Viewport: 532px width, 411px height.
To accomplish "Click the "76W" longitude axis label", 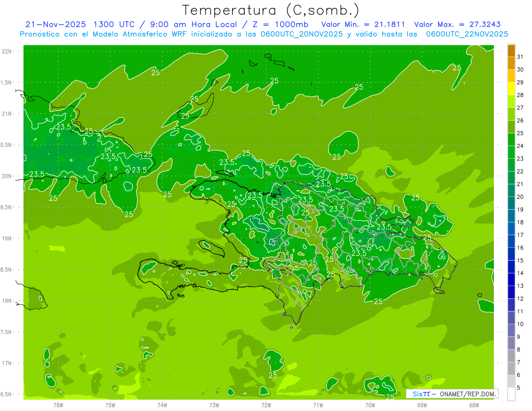I will point(58,405).
